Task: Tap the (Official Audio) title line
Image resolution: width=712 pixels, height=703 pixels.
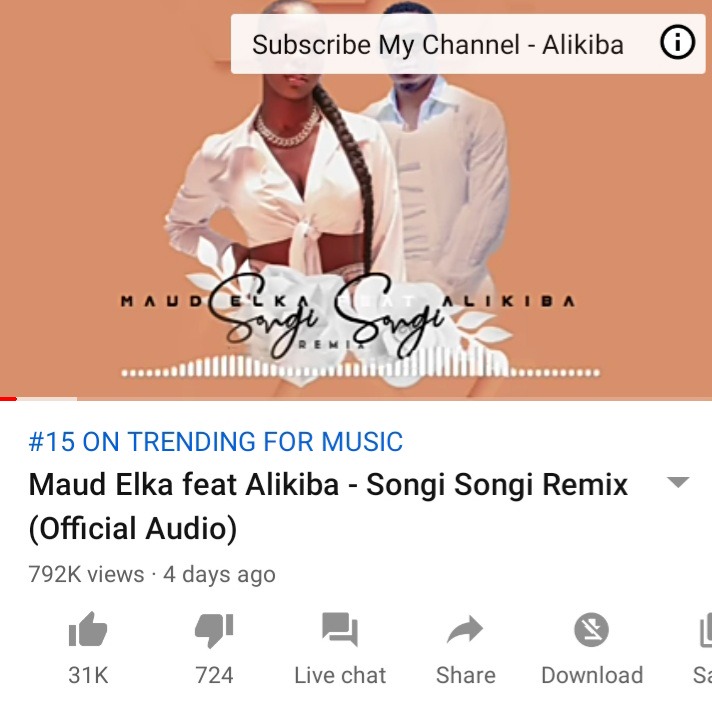Action: (133, 529)
